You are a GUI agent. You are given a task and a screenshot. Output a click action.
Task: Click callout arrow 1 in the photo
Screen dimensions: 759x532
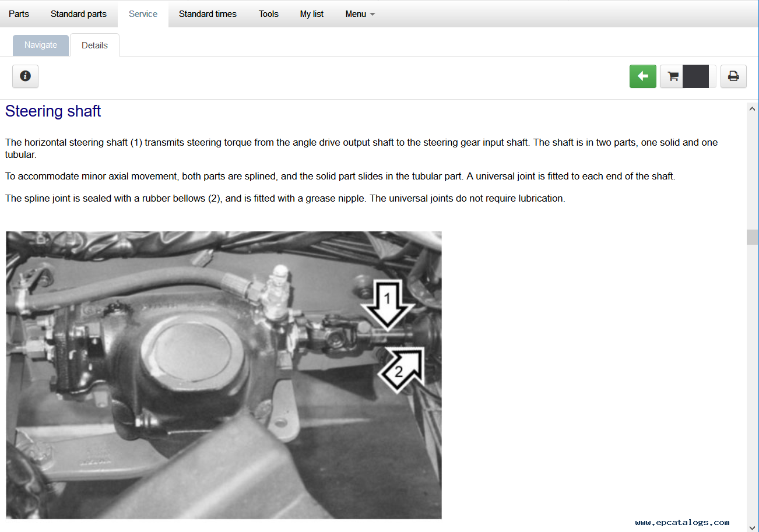click(387, 304)
